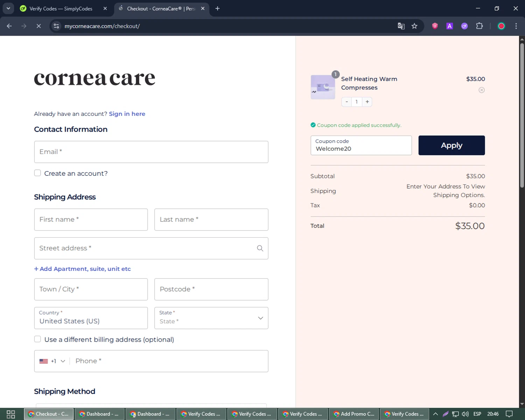Image resolution: width=525 pixels, height=420 pixels.
Task: Click the page address bar URL
Action: click(102, 26)
